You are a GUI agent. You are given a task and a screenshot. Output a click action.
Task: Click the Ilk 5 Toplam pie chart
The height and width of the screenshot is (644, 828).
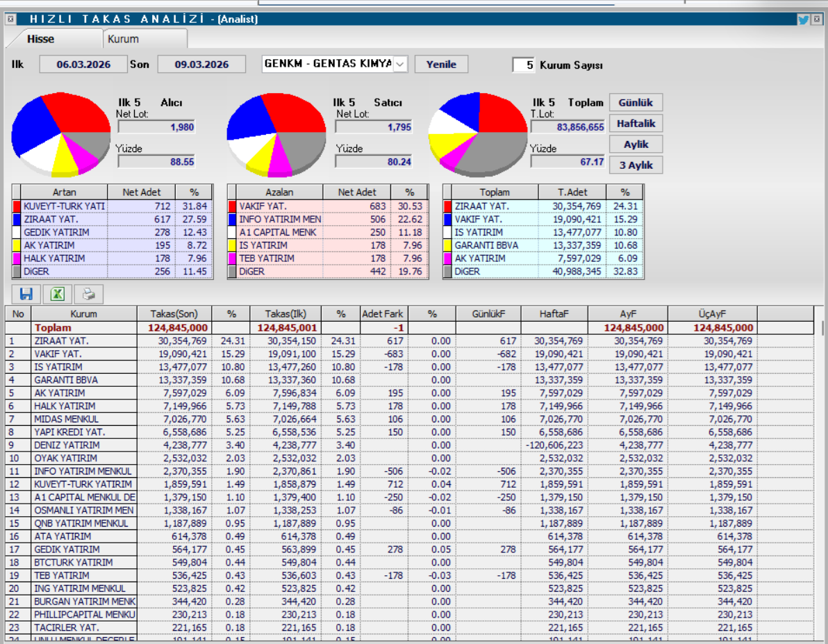(478, 133)
